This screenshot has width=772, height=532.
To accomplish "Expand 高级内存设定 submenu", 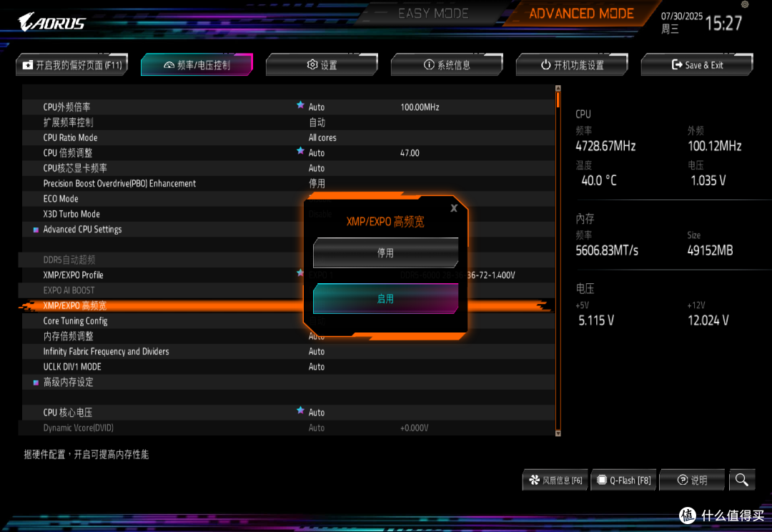I will click(x=68, y=382).
